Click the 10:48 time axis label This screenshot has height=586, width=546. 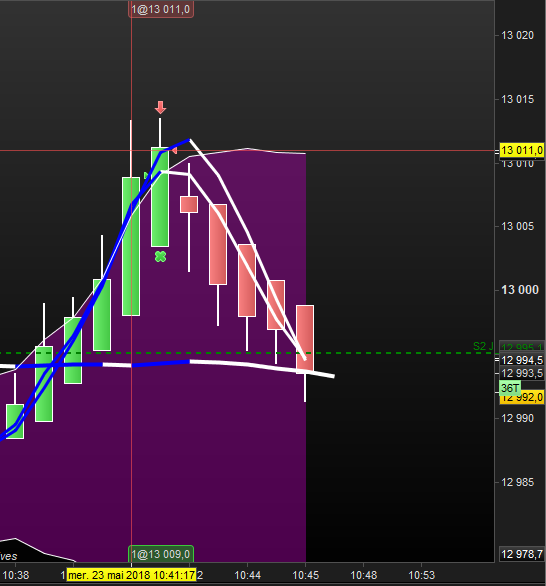tap(364, 575)
